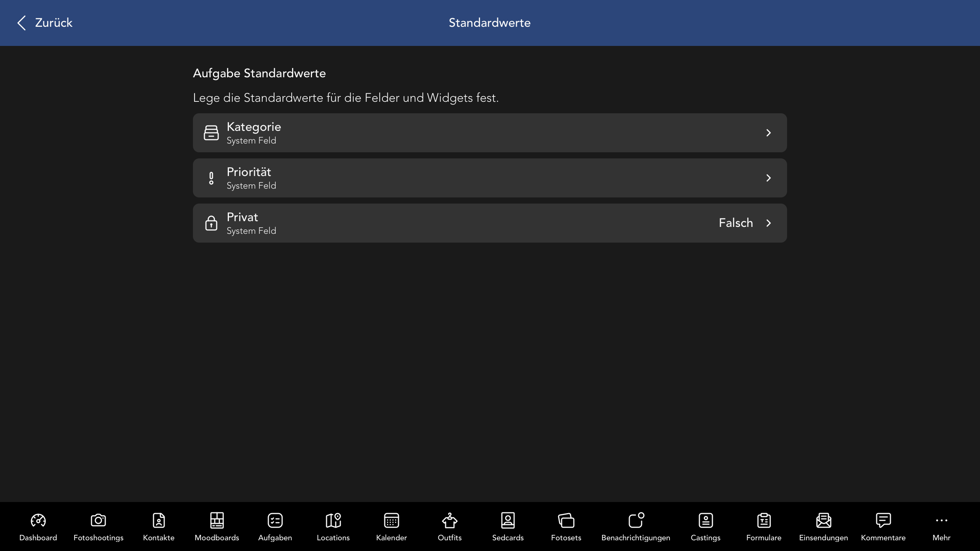
Task: Open Einsendungen envelope icon
Action: tap(823, 520)
